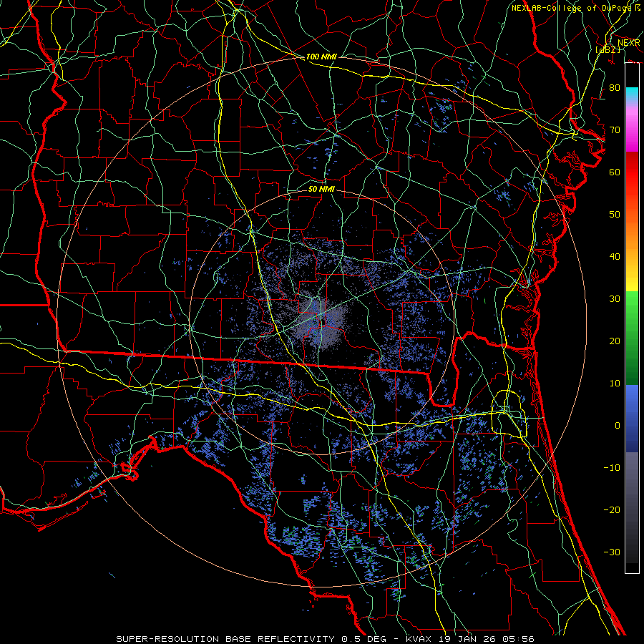Click the 100 NMI range ring label
Viewport: 644px width, 644px height.
click(x=321, y=57)
